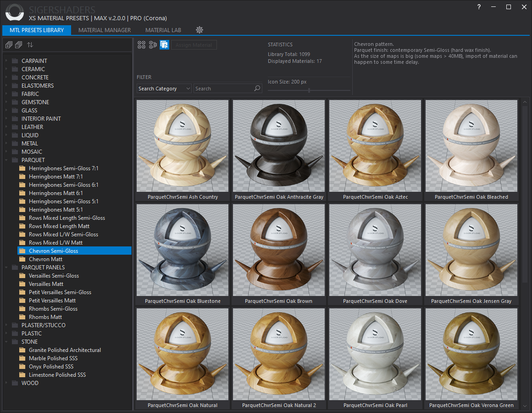The height and width of the screenshot is (413, 532).
Task: Select ParquetChvrSemi Oak Anthracite Gray thumbnail
Action: pyautogui.click(x=279, y=146)
